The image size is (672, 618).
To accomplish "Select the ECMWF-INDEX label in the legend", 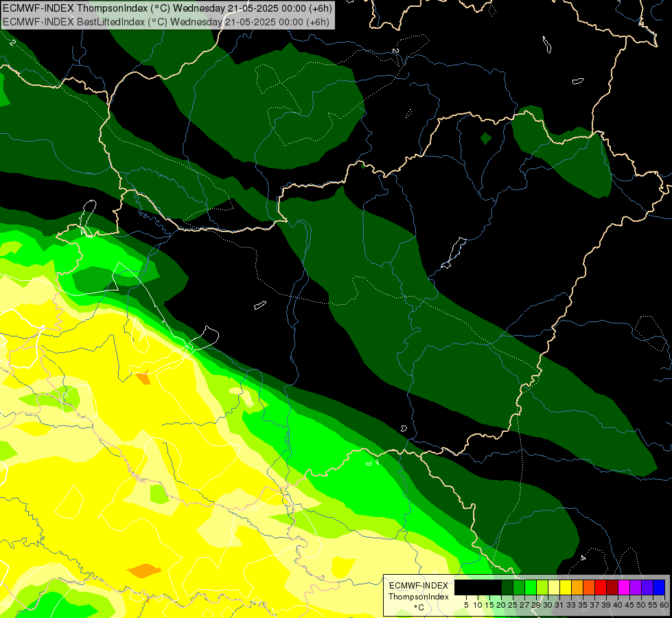I will click(x=418, y=586).
